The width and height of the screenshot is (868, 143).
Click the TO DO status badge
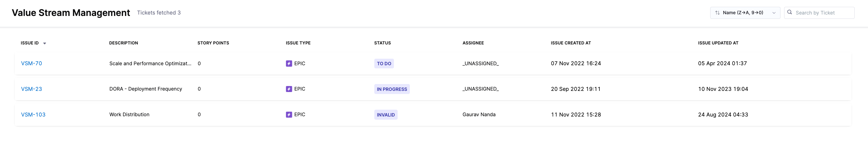click(384, 64)
